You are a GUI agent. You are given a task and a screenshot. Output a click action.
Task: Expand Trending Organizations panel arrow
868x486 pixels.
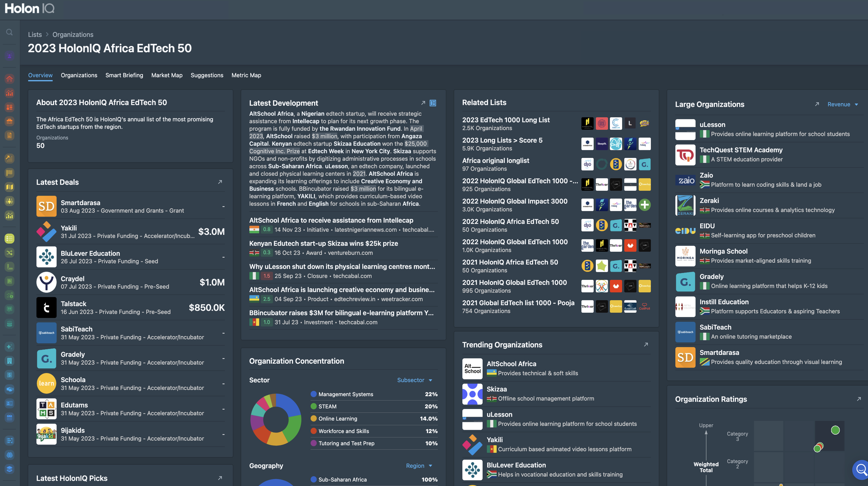click(x=646, y=344)
